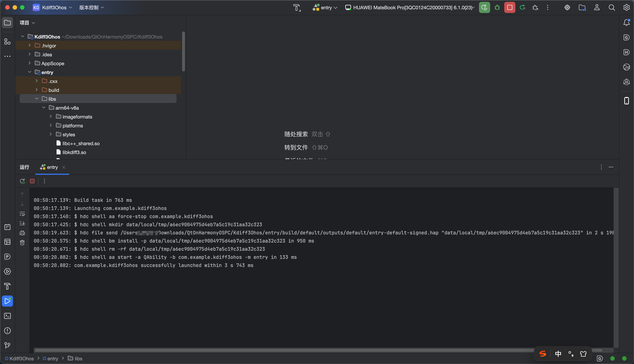Open the Project tool window folder icon
The height and width of the screenshot is (364, 634).
8,23
